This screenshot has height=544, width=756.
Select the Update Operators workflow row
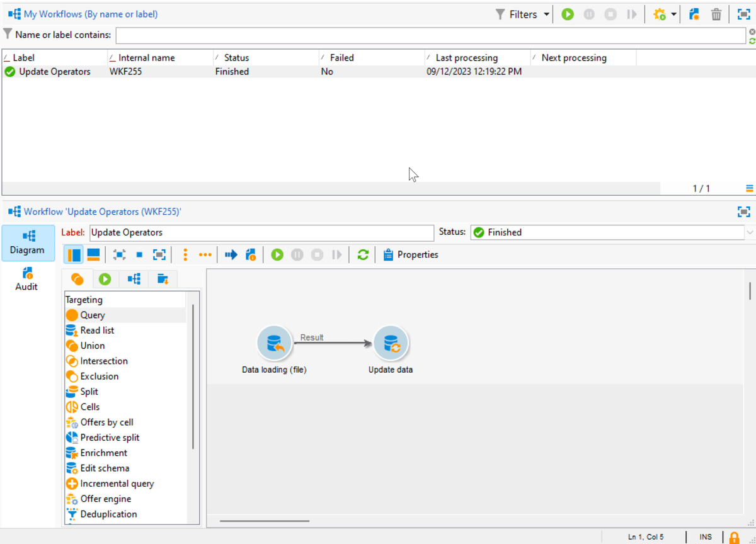pos(378,72)
